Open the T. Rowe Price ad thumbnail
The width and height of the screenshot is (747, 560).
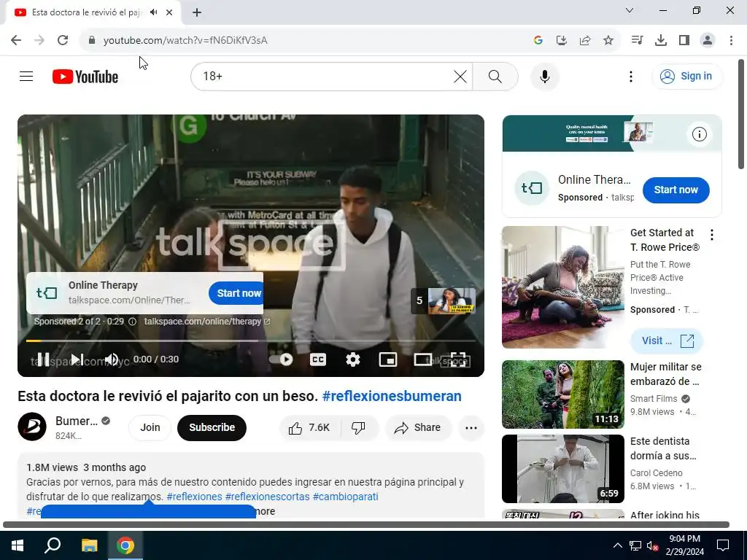coord(562,287)
